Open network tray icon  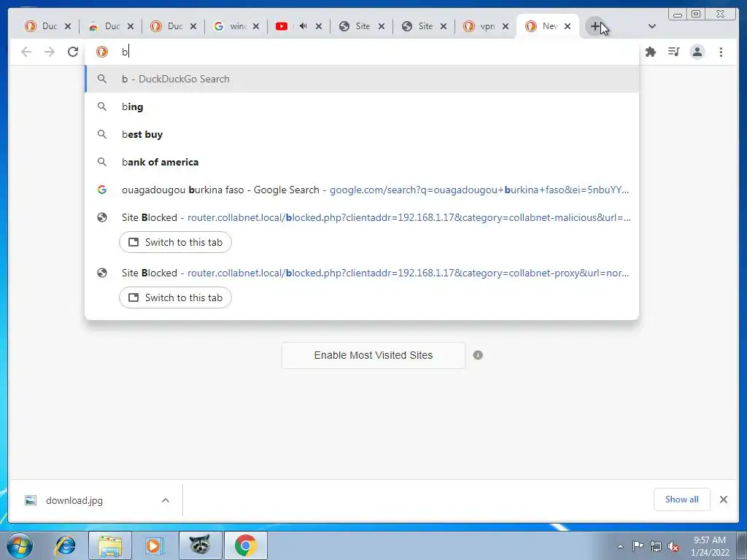click(656, 546)
